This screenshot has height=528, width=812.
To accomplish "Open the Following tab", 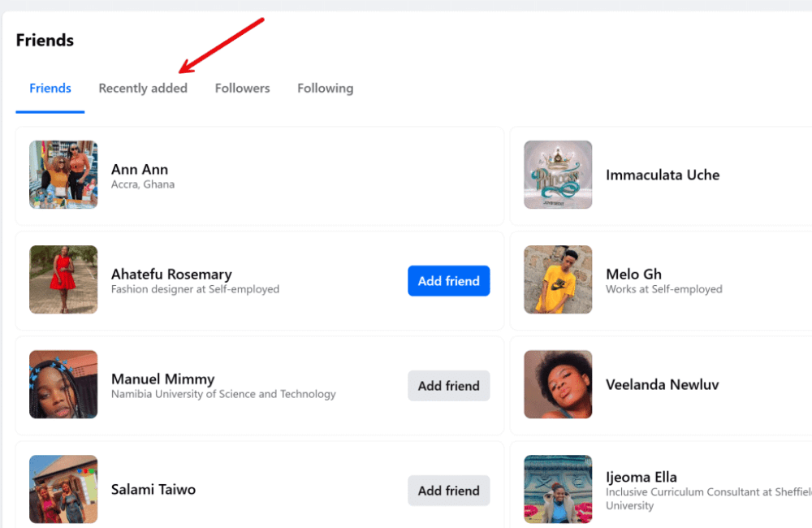I will [325, 89].
